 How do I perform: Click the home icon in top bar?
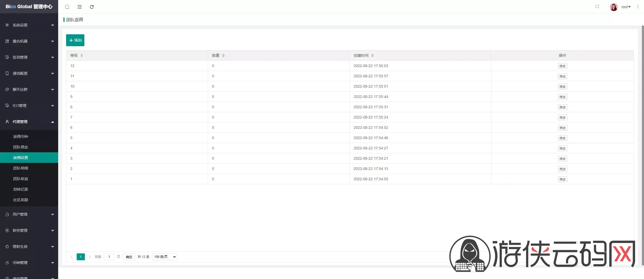[67, 7]
